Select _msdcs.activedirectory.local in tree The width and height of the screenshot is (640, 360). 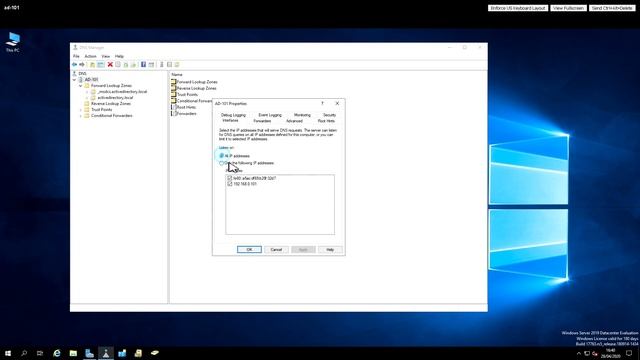(122, 92)
